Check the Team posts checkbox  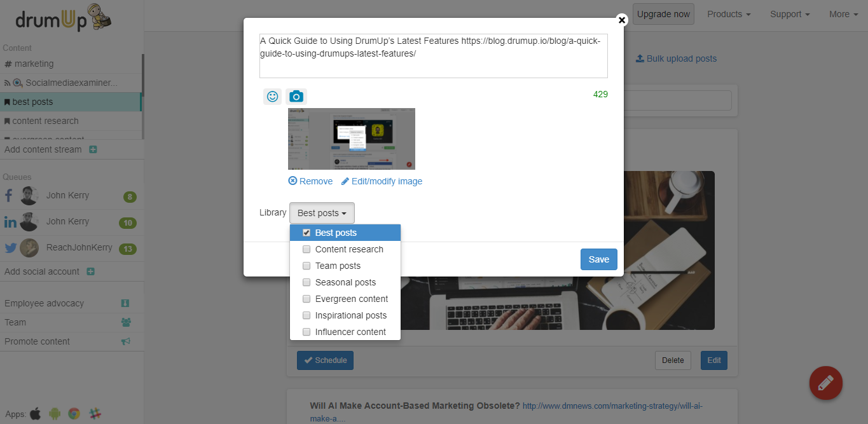(x=307, y=266)
